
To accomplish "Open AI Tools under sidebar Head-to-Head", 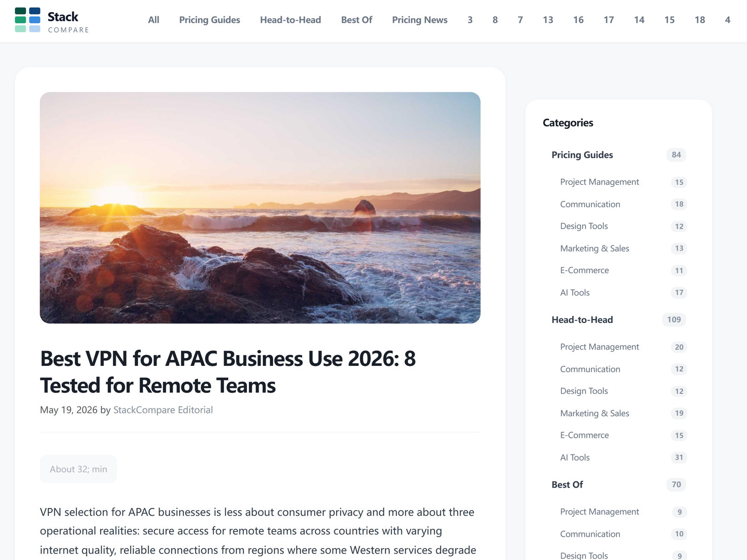I will [x=575, y=457].
